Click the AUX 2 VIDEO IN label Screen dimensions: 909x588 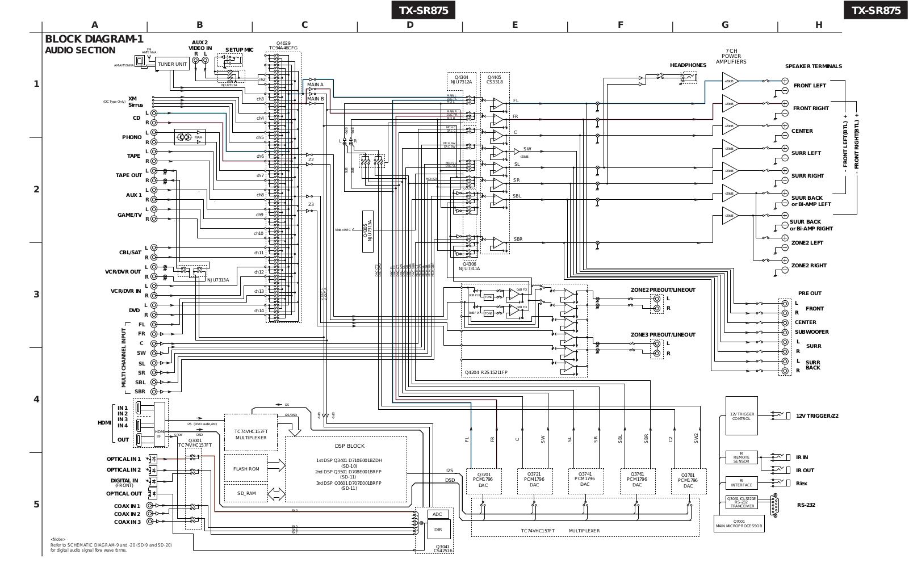[200, 45]
